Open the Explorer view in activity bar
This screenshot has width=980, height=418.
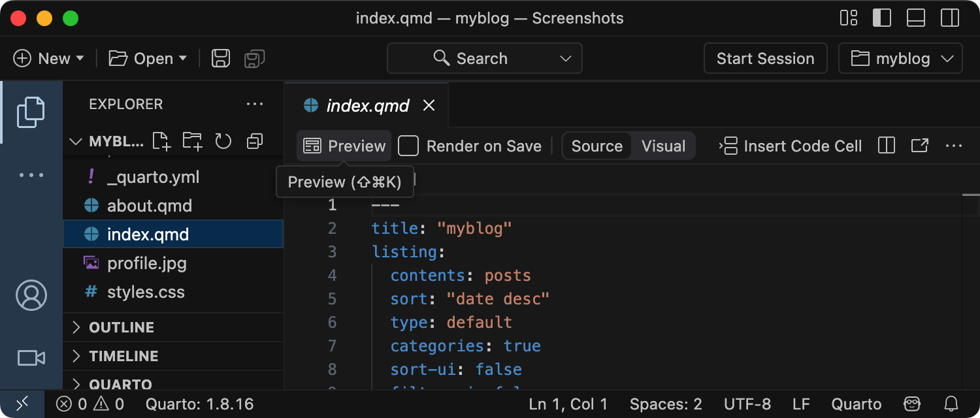[x=31, y=112]
